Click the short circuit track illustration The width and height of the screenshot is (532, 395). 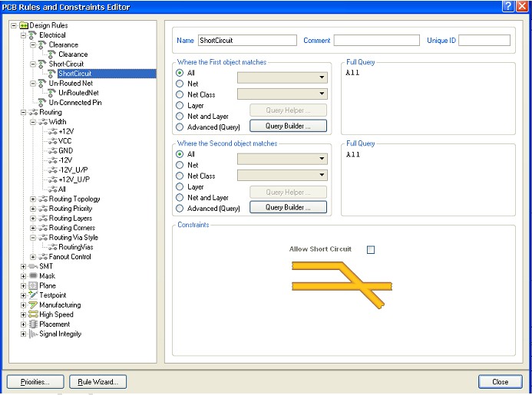(342, 285)
